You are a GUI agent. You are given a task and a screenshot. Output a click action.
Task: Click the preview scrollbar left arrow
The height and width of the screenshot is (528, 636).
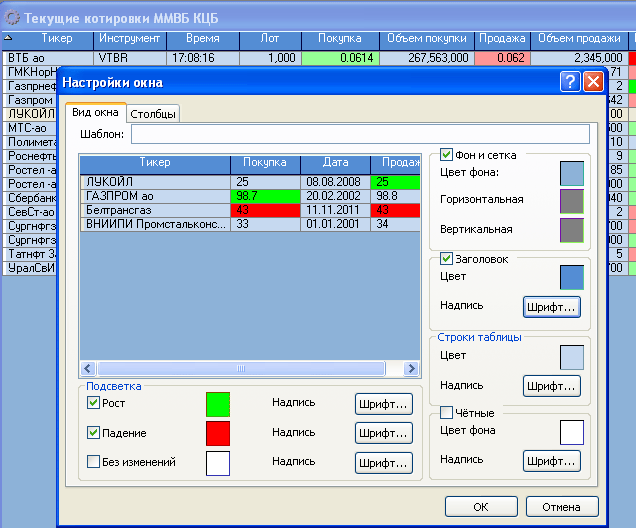point(88,369)
